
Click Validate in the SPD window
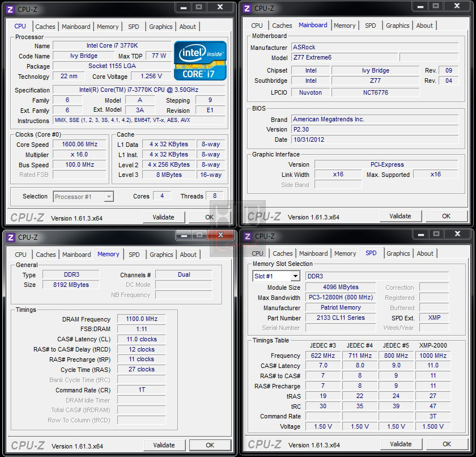pos(401,445)
